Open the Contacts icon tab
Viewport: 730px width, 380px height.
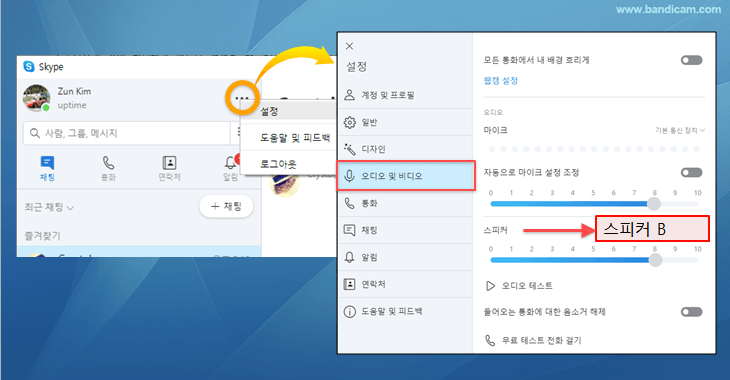(x=169, y=163)
